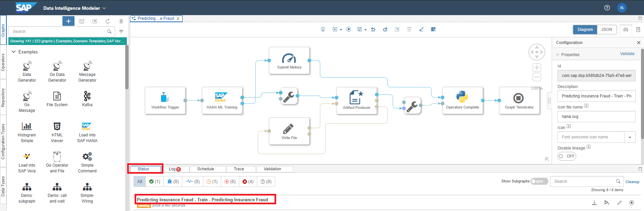Click the Cleanup link
This screenshot has width=644, height=211.
(x=632, y=182)
